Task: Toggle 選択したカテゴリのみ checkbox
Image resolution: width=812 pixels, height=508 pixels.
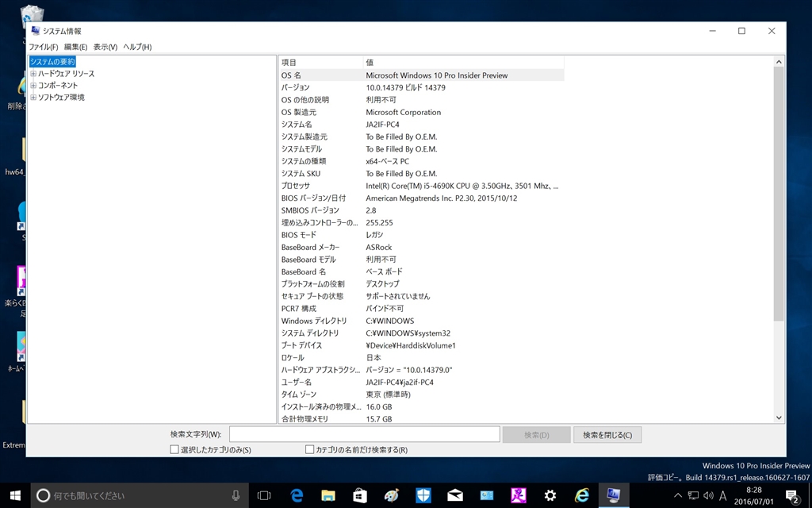Action: [174, 449]
